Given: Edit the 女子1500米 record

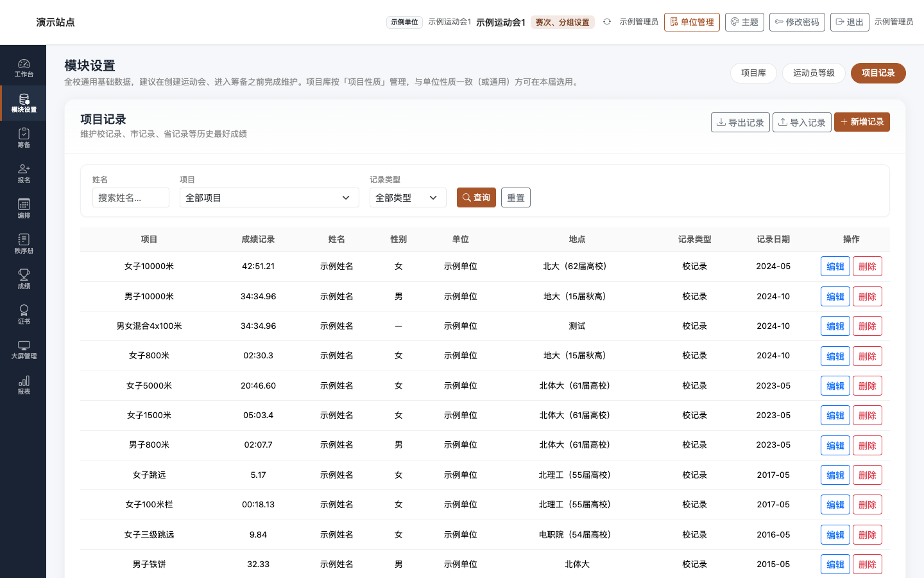Looking at the screenshot, I should [835, 416].
